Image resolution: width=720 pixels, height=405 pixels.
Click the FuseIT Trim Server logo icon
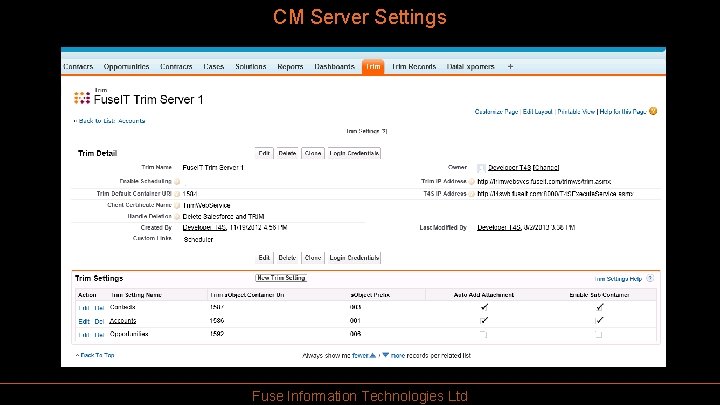coord(82,98)
